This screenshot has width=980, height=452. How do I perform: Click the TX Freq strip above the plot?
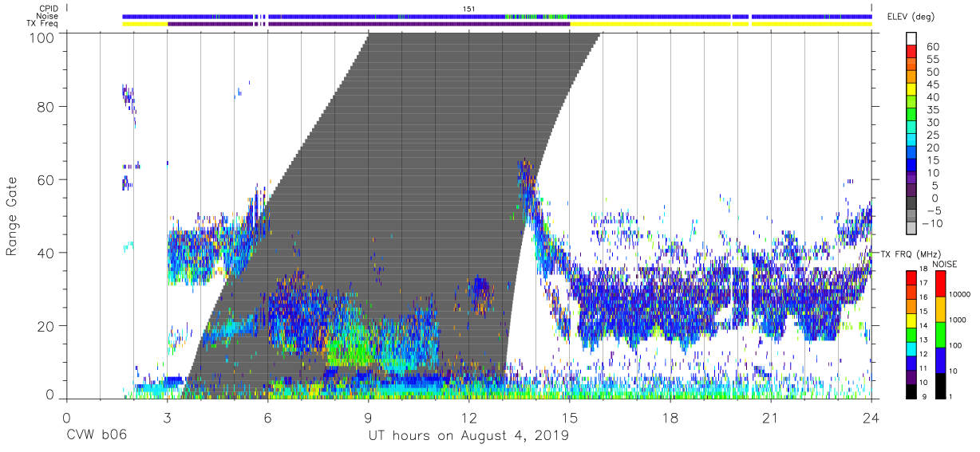click(x=496, y=24)
